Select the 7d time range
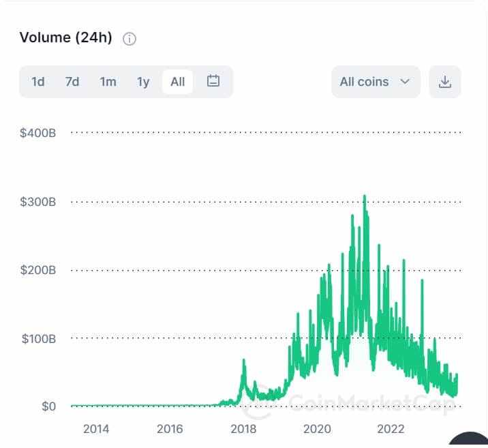The width and height of the screenshot is (488, 448). [72, 82]
